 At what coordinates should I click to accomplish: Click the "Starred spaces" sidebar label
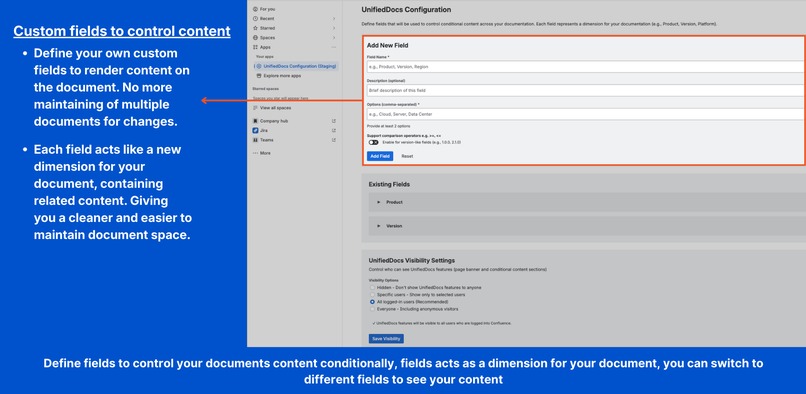266,88
